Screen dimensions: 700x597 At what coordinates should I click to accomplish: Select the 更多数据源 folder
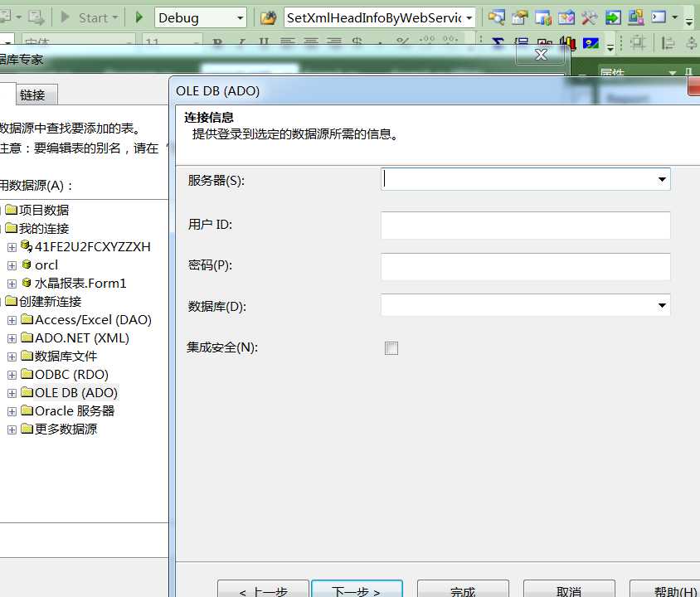pyautogui.click(x=66, y=430)
